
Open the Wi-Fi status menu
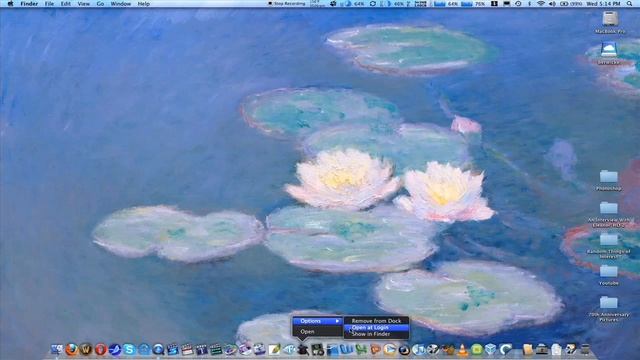tap(541, 4)
